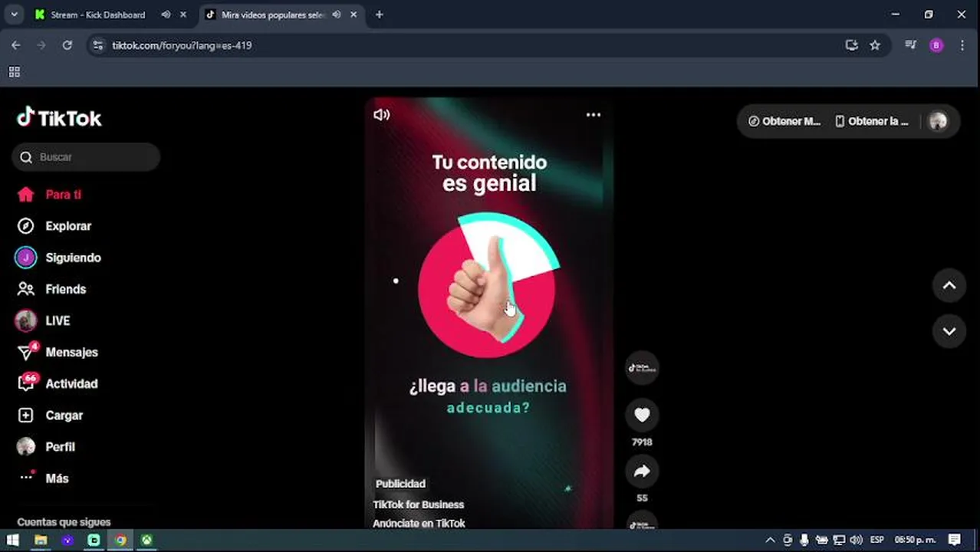Open File Explorer from taskbar
The width and height of the screenshot is (980, 552).
[x=41, y=540]
